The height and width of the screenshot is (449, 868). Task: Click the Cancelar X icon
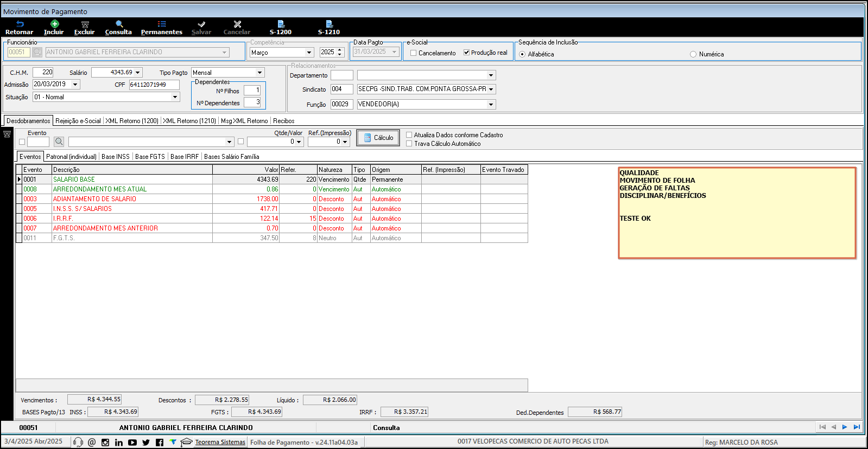(x=237, y=24)
